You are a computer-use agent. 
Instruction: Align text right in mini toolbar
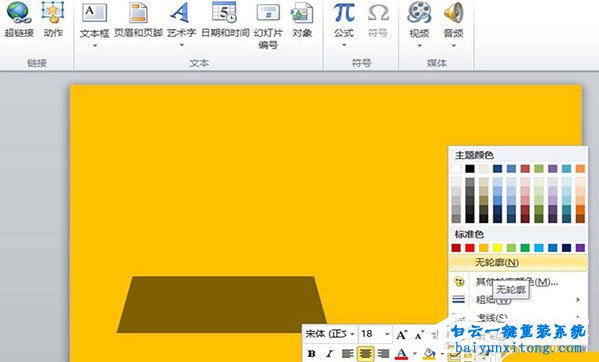tap(383, 354)
